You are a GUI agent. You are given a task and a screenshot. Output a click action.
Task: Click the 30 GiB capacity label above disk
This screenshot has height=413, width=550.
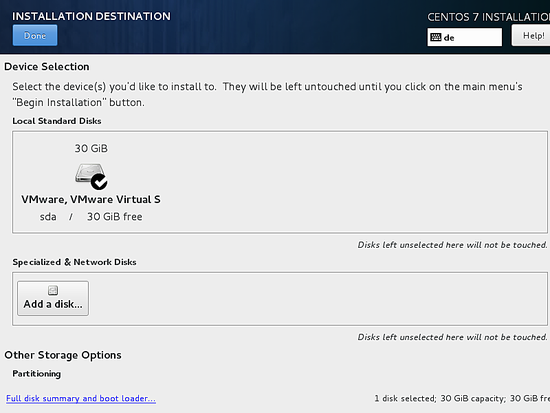(91, 148)
